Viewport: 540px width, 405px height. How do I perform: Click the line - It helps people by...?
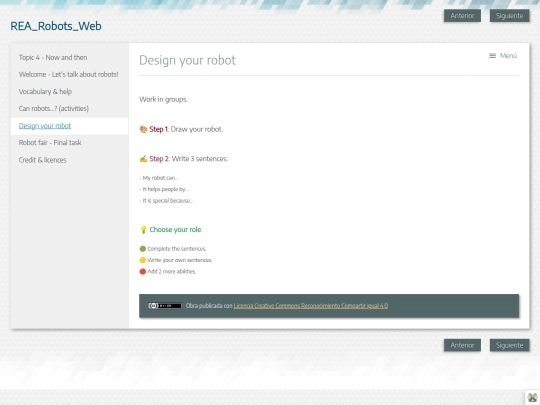pyautogui.click(x=164, y=189)
